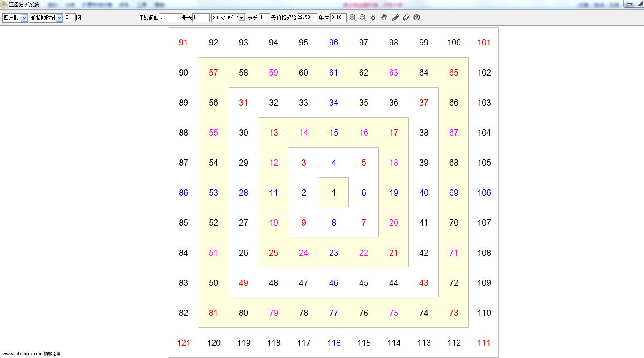Click the blue number 28 cell
The image size is (644, 358).
[244, 193]
